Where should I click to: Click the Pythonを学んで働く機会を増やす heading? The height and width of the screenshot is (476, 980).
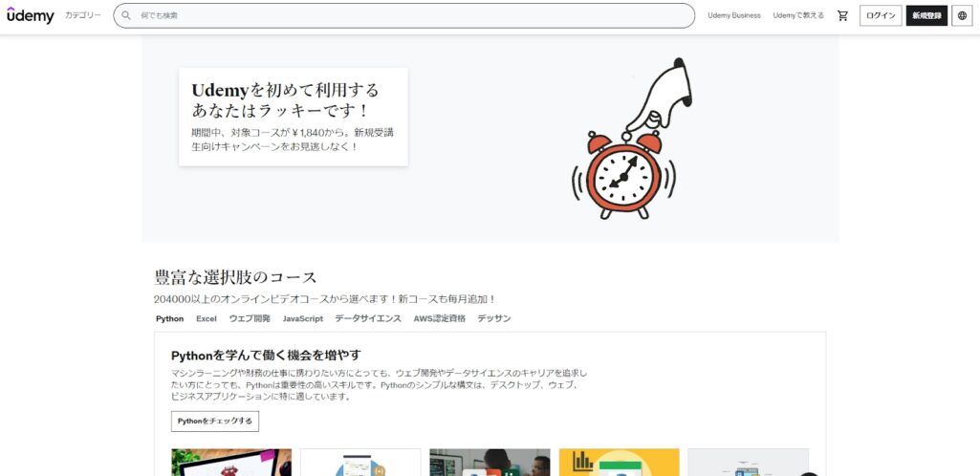coord(266,356)
